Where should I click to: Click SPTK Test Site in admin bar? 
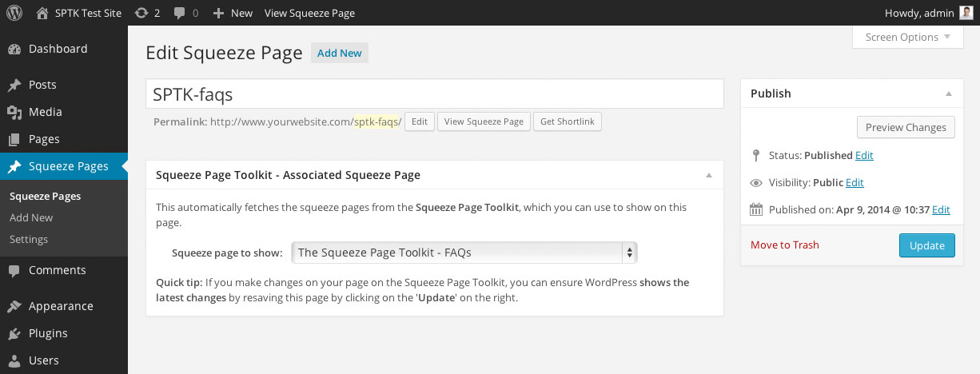tap(87, 13)
